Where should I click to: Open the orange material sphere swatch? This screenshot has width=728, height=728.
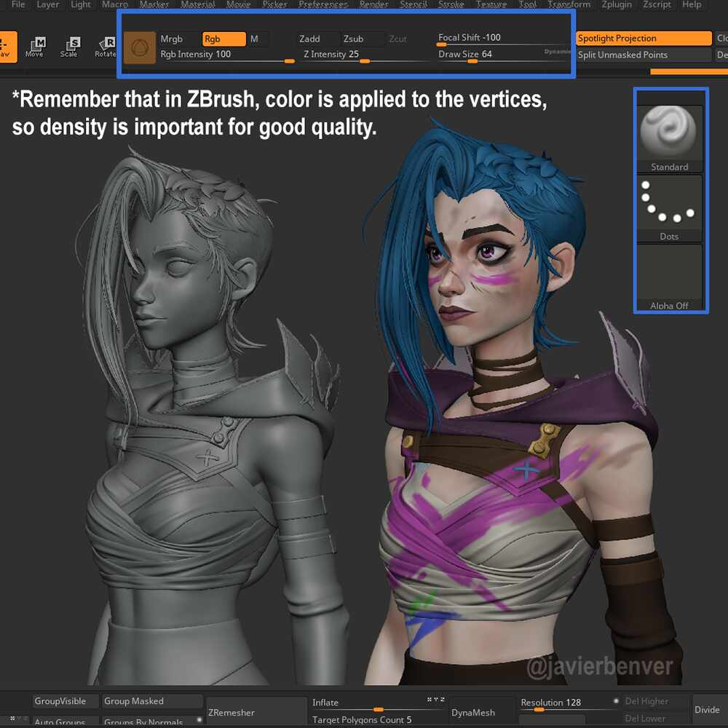[x=140, y=47]
